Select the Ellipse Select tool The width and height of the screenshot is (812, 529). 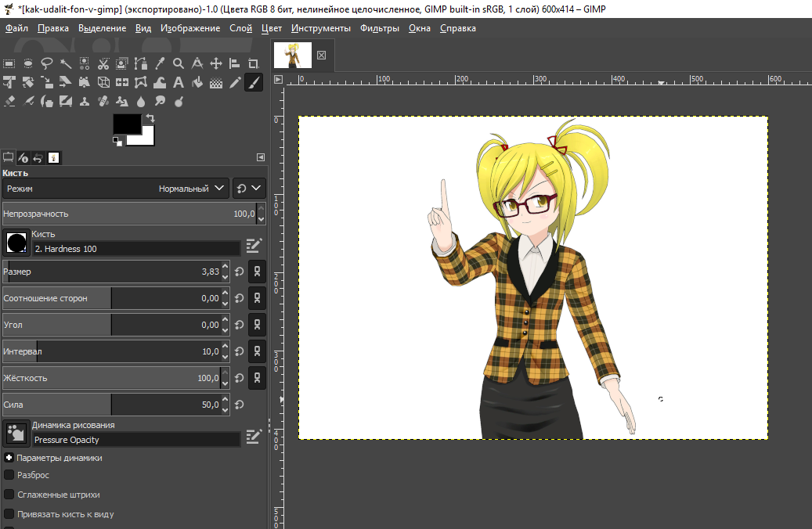coord(28,63)
